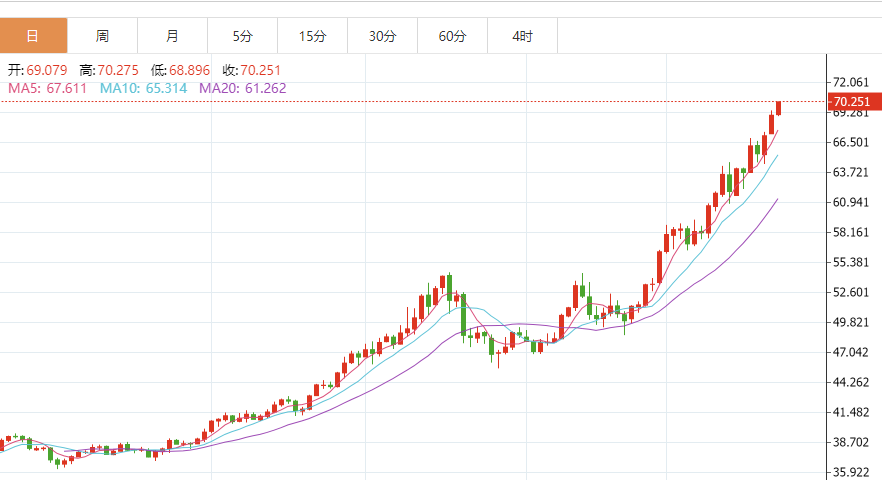Screen dimensions: 882x480
Task: Select the 60分 interval tab
Action: pyautogui.click(x=452, y=36)
